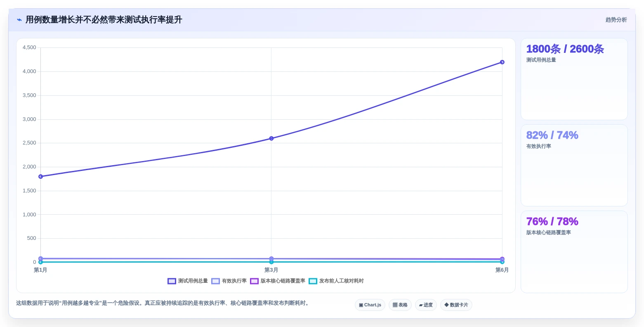Toggle the 发布前人工核对耗时 legend swatch
The width and height of the screenshot is (644, 327).
(x=313, y=281)
